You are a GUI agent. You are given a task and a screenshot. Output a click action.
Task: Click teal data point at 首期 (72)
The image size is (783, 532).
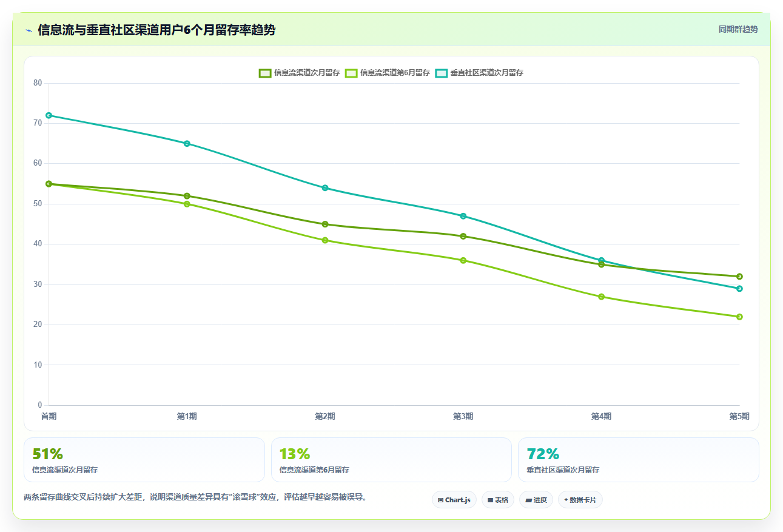(x=49, y=115)
